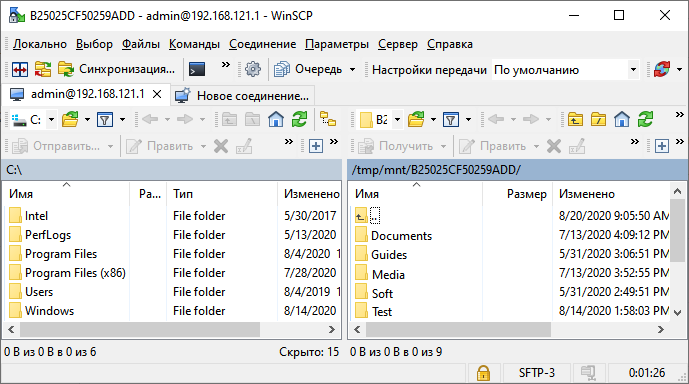Sort local files by Тип column

(x=222, y=194)
